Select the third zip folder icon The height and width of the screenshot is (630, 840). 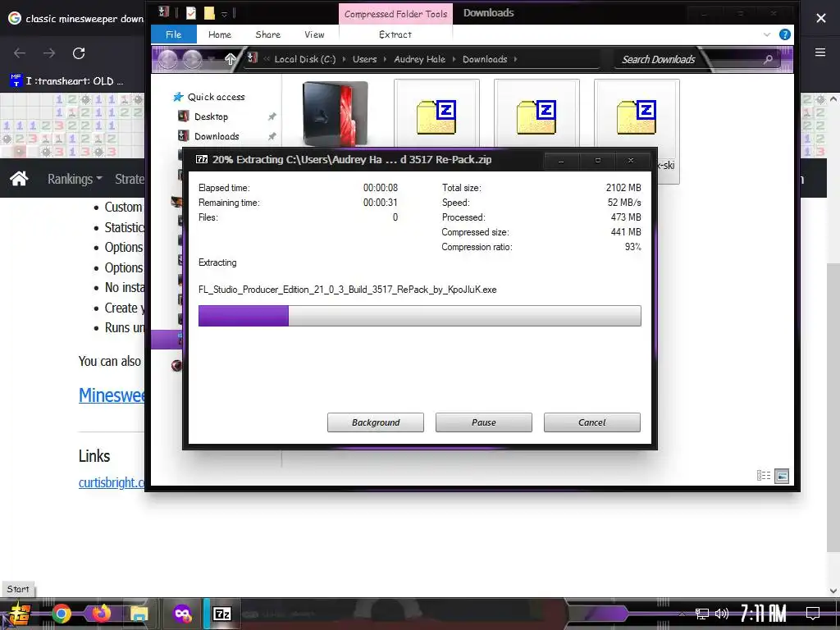pyautogui.click(x=637, y=116)
